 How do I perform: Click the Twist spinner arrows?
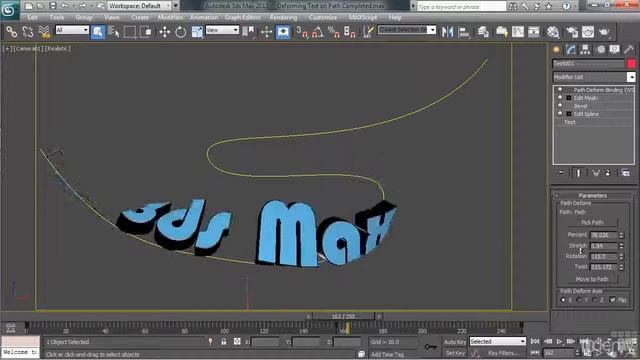pyautogui.click(x=621, y=267)
